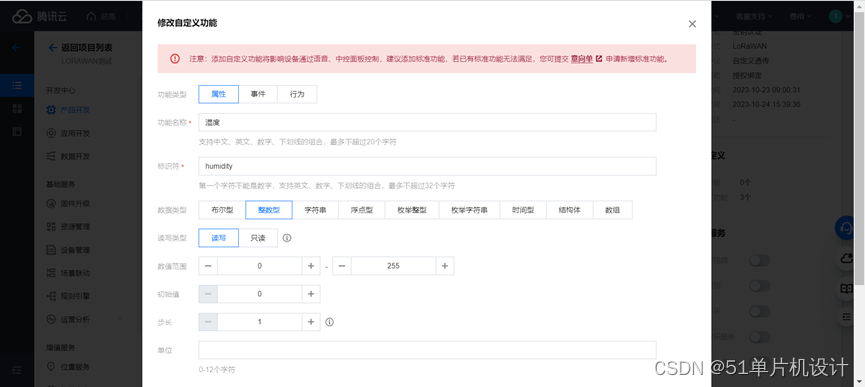This screenshot has height=387, width=865.
Task: Open the blue headset support floating button
Action: (x=845, y=227)
